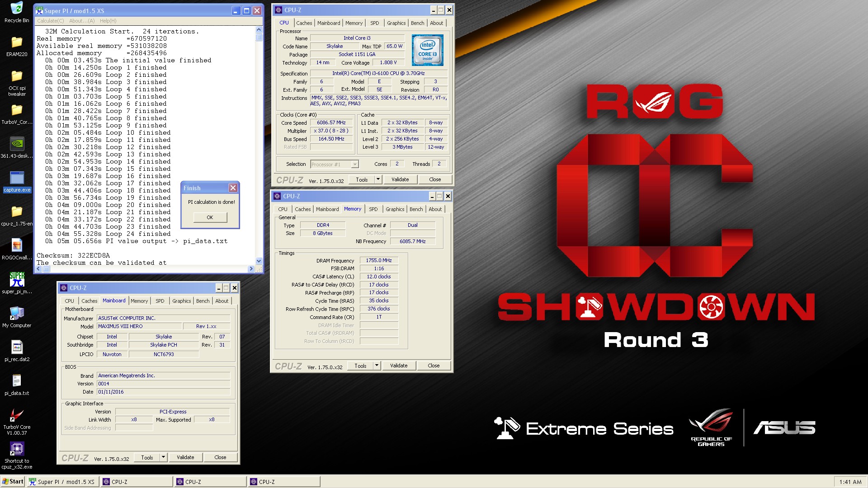Open Graphics tab in the Memory CPU-Z window
Image resolution: width=868 pixels, height=488 pixels.
pos(395,209)
